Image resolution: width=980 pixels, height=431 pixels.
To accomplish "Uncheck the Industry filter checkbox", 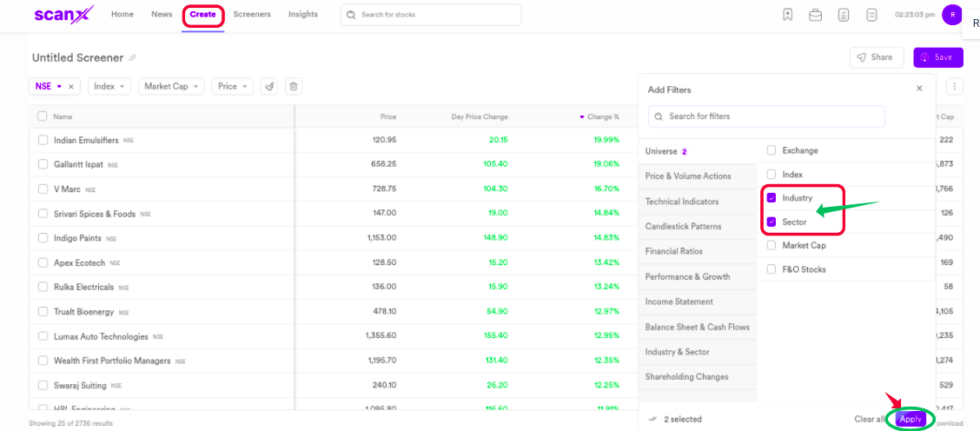I will click(x=771, y=198).
